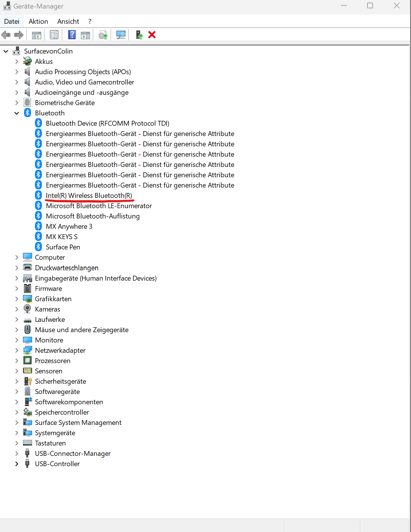Expand Mäuse und andere Zeigegeräte
Viewport: 411px width, 532px height.
tap(17, 330)
